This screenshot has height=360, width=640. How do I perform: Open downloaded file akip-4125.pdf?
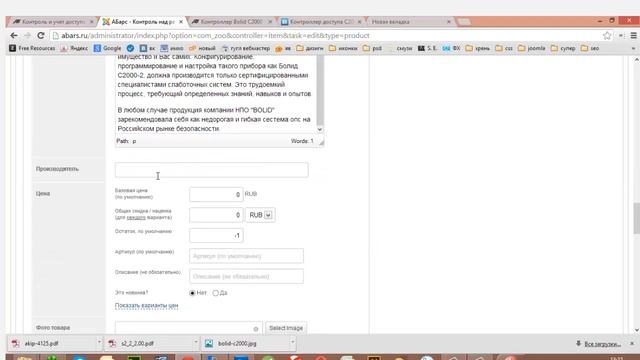52,344
